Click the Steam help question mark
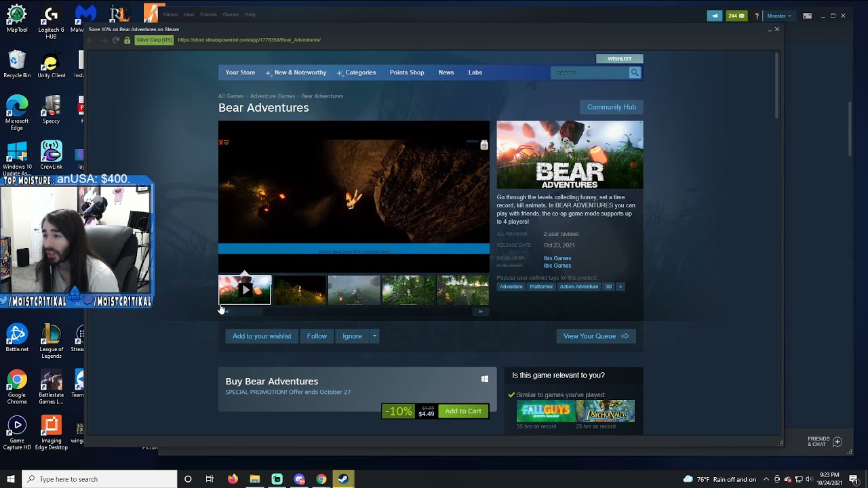868x488 pixels. (x=757, y=16)
